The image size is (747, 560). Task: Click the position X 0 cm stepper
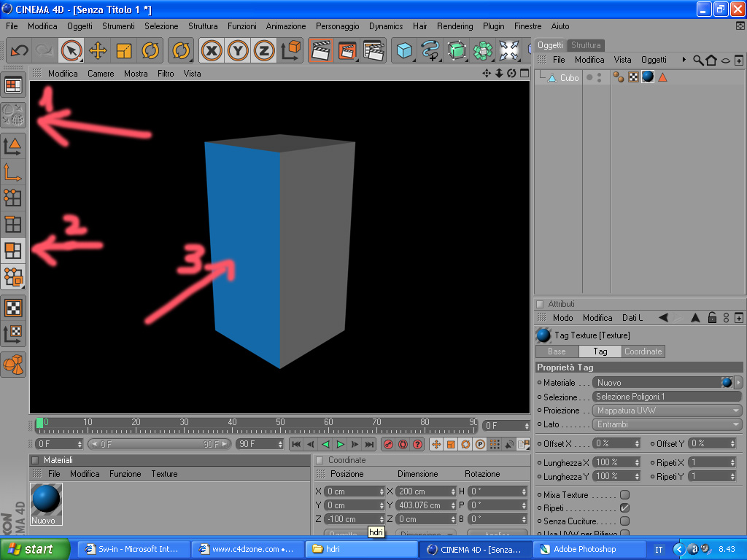[382, 491]
